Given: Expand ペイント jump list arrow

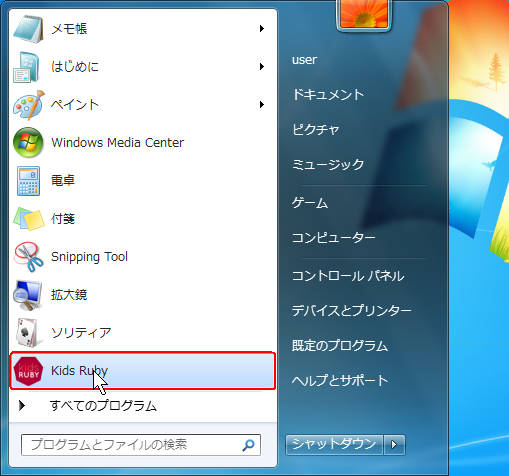Looking at the screenshot, I should tap(262, 105).
